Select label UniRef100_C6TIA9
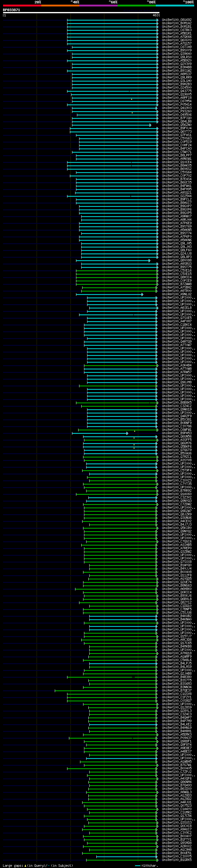This screenshot has height=868, width=197. (x=177, y=47)
